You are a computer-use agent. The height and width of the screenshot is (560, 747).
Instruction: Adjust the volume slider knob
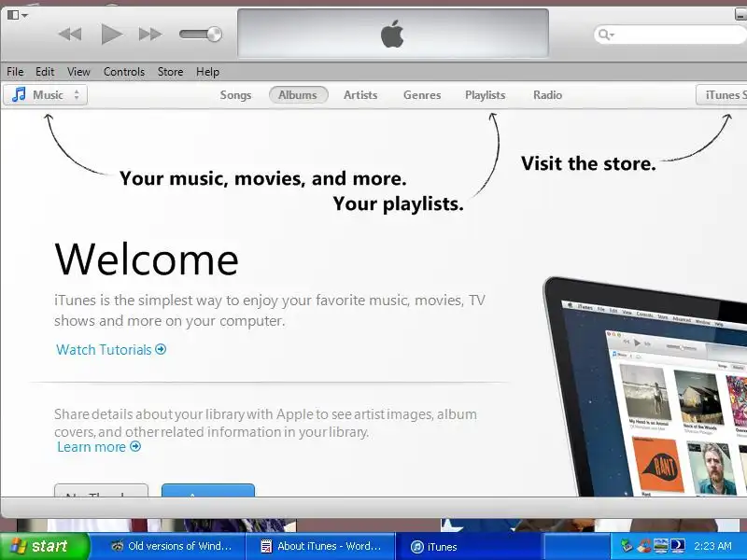point(214,35)
